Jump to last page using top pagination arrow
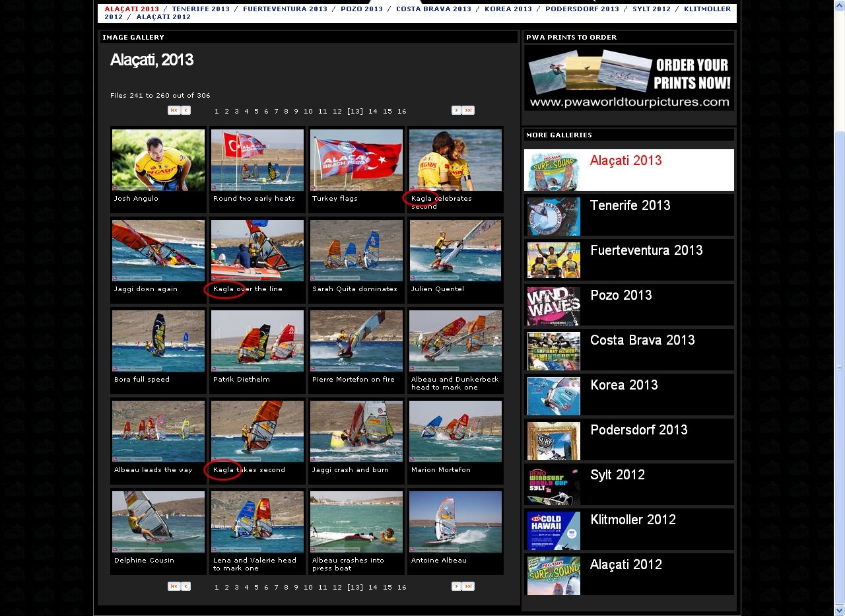Image resolution: width=845 pixels, height=616 pixels. click(x=468, y=110)
